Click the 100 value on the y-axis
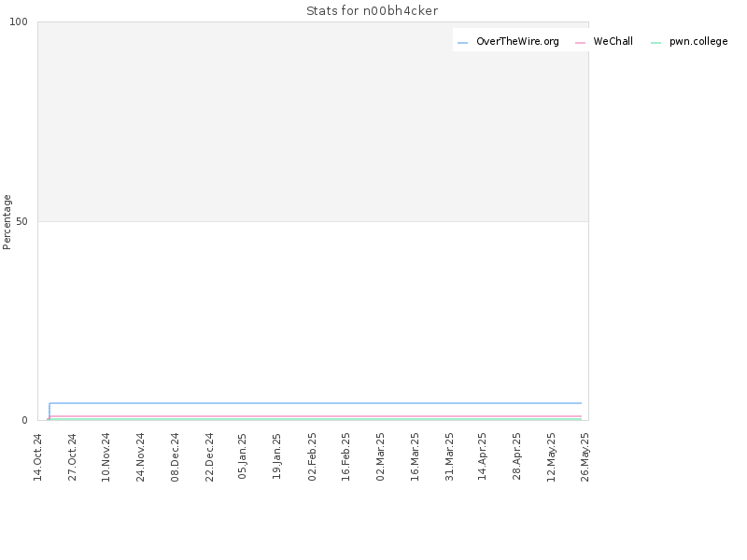The width and height of the screenshot is (747, 560). click(19, 21)
